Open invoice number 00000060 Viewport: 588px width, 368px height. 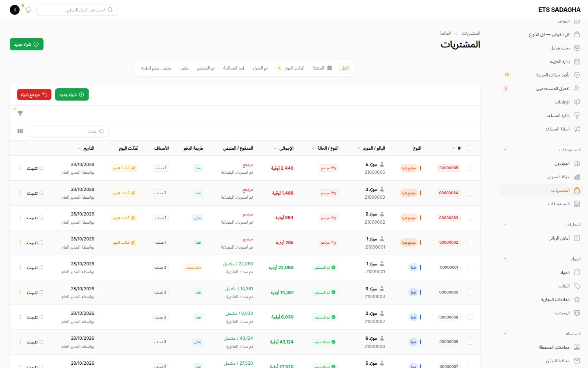click(x=449, y=292)
